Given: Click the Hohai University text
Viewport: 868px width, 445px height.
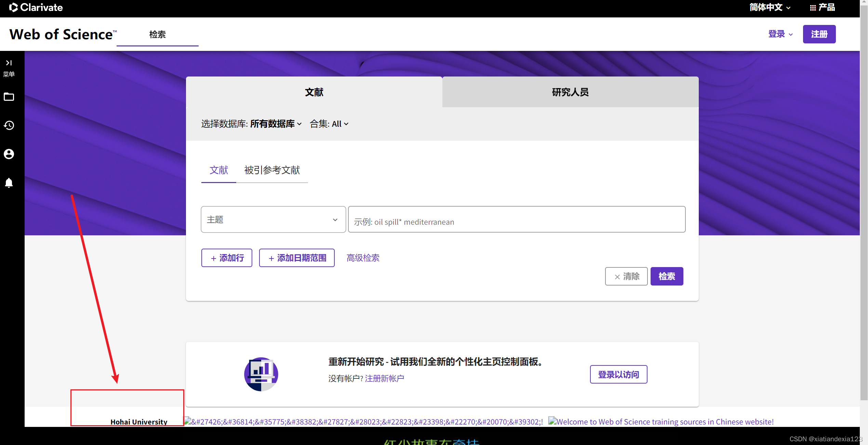Looking at the screenshot, I should click(x=139, y=422).
